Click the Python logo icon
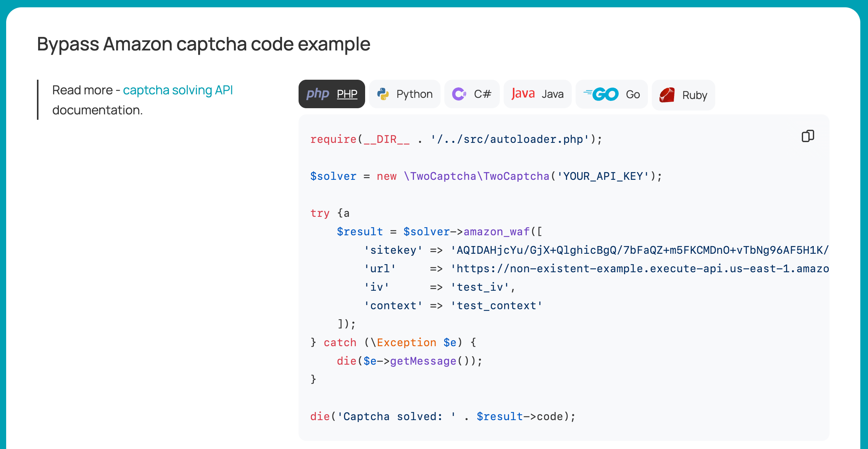 (383, 94)
